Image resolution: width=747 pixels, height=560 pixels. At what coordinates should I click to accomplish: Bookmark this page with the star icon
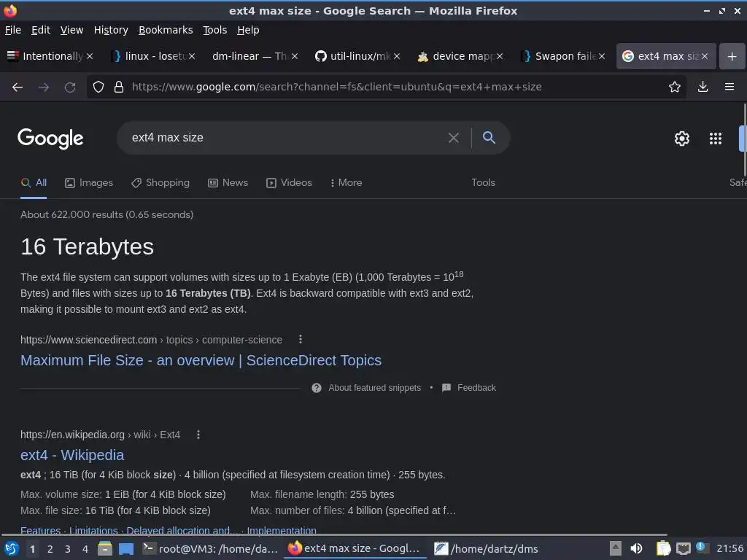(675, 87)
